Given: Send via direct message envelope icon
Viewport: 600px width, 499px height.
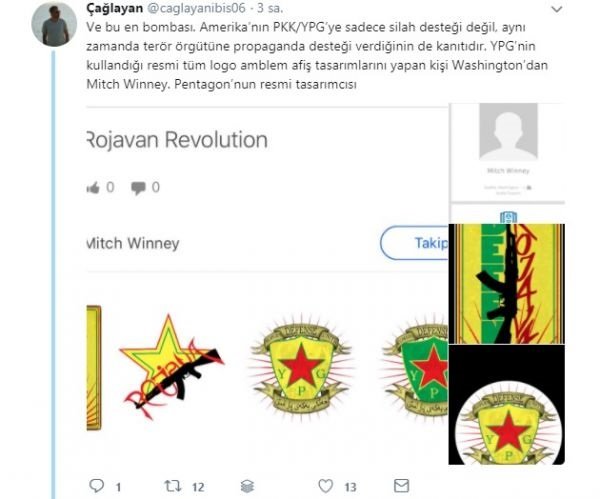Looking at the screenshot, I should click(x=401, y=486).
